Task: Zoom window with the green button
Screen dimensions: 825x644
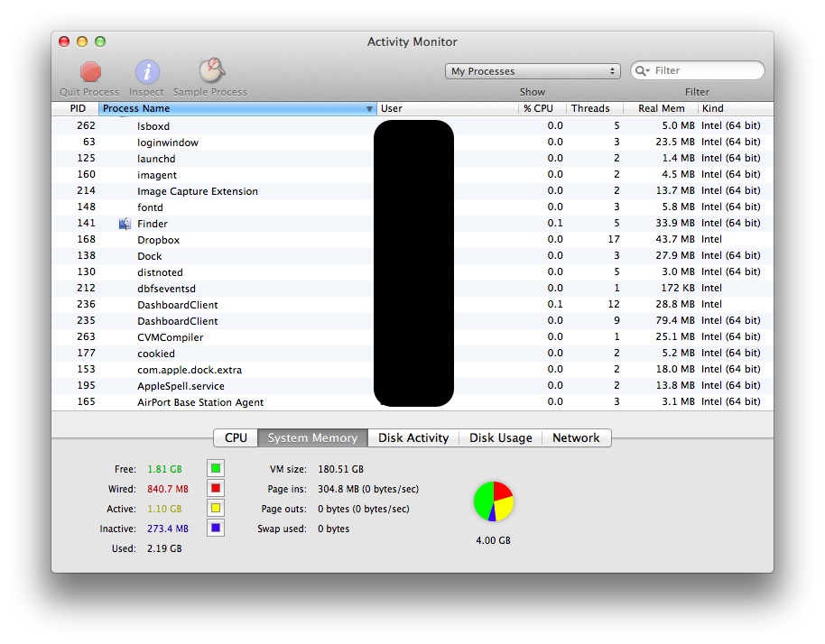Action: [100, 41]
